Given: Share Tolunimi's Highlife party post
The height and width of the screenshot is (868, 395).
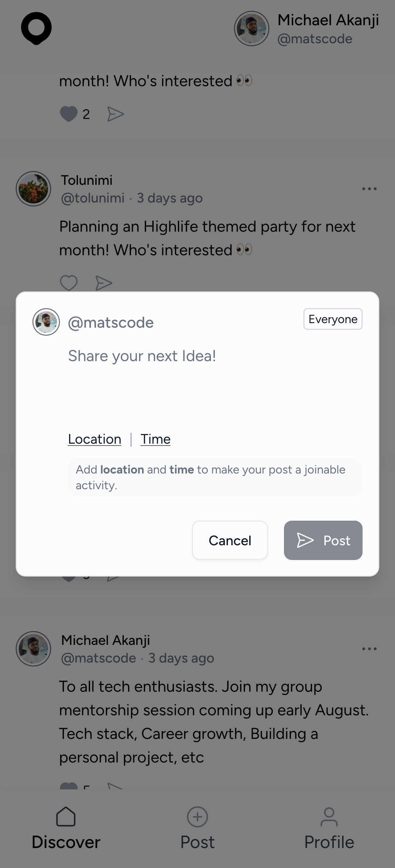Looking at the screenshot, I should pyautogui.click(x=104, y=283).
